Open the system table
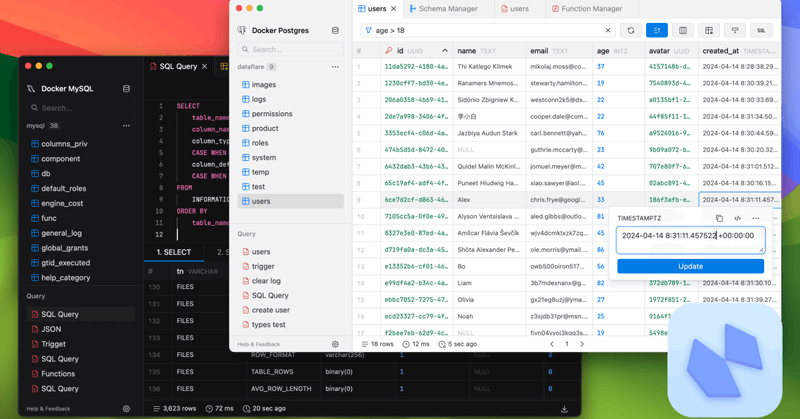 click(x=290, y=158)
